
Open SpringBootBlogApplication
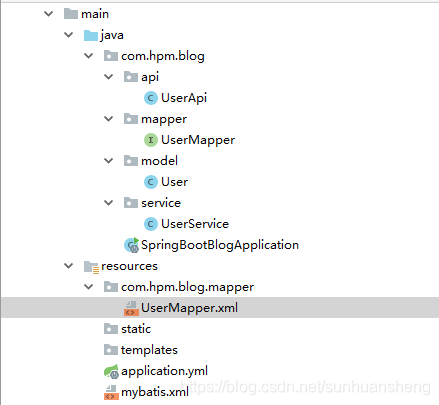220,245
